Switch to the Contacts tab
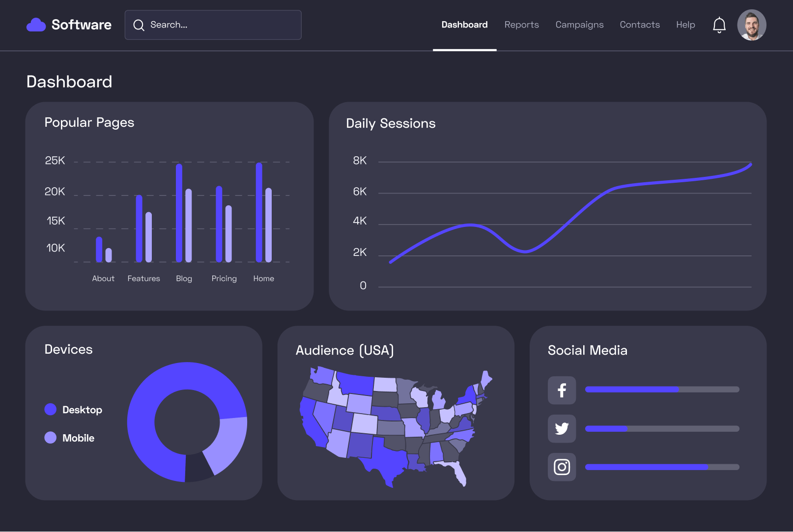The width and height of the screenshot is (793, 532). pos(640,25)
